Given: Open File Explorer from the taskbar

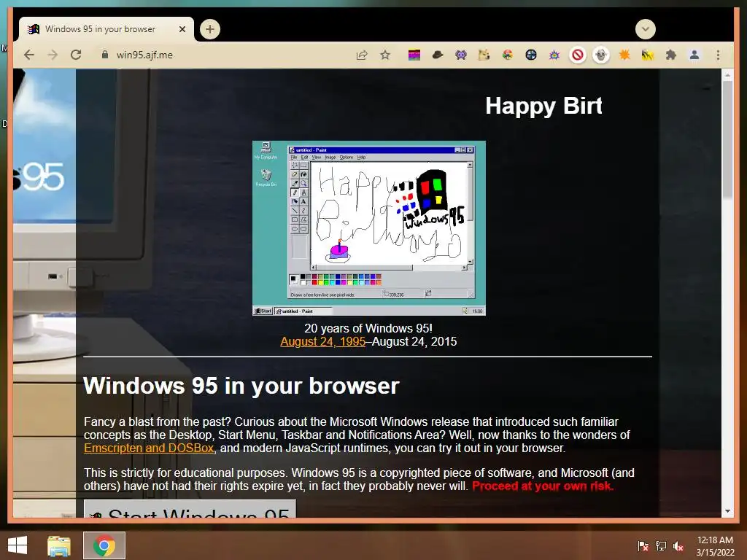Looking at the screenshot, I should click(59, 545).
